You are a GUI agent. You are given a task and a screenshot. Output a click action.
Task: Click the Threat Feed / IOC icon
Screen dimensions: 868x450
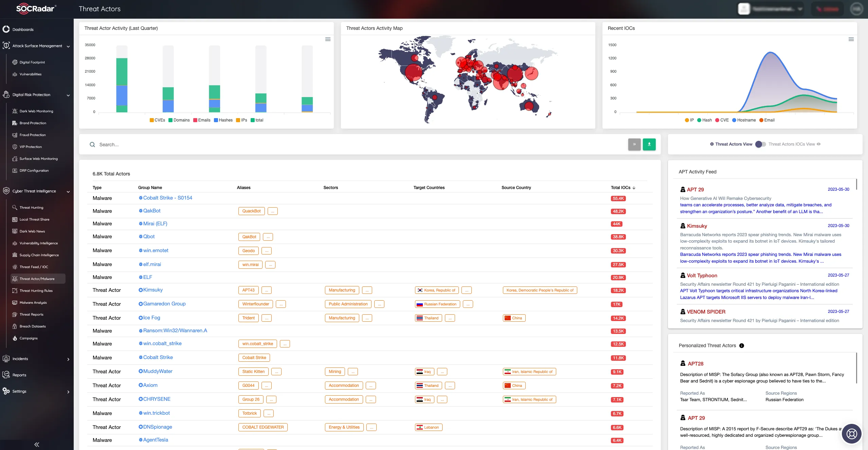[x=15, y=267]
